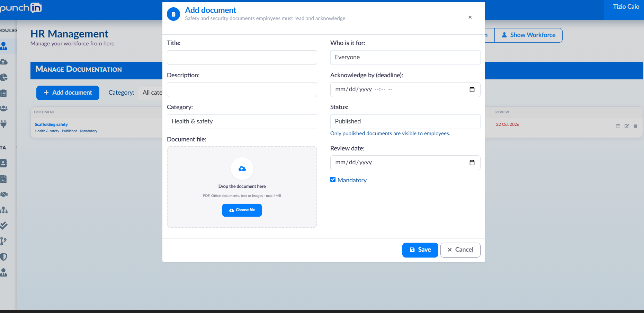Click the cloud upload sidebar icon
This screenshot has width=644, height=313.
pos(4,62)
